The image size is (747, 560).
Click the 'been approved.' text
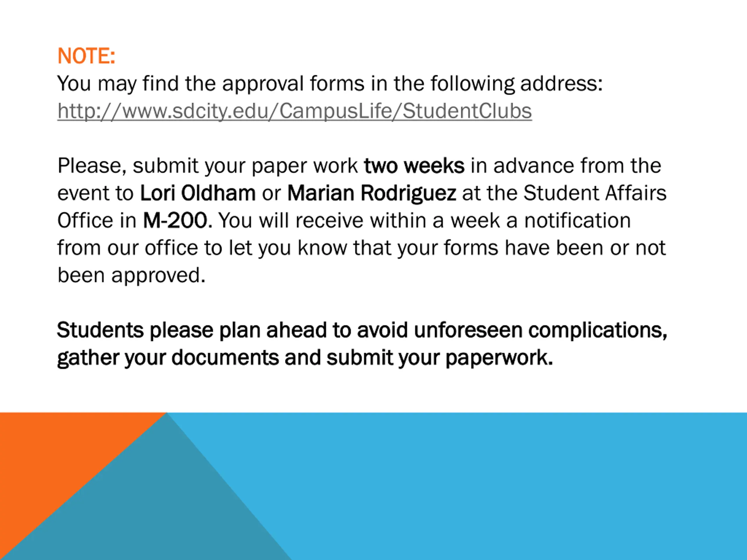(x=131, y=275)
